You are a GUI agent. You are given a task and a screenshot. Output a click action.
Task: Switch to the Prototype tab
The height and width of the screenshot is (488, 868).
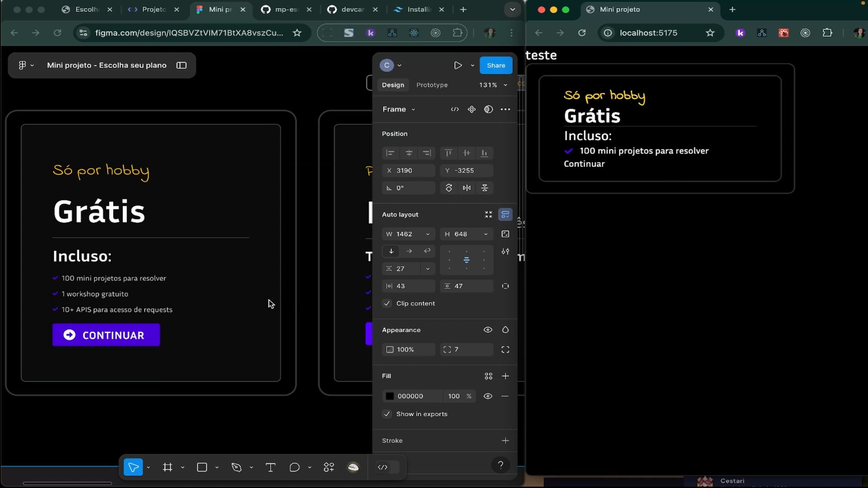(x=432, y=85)
